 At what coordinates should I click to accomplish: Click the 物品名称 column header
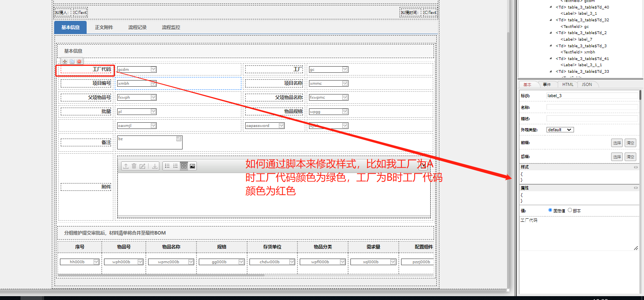coord(171,247)
